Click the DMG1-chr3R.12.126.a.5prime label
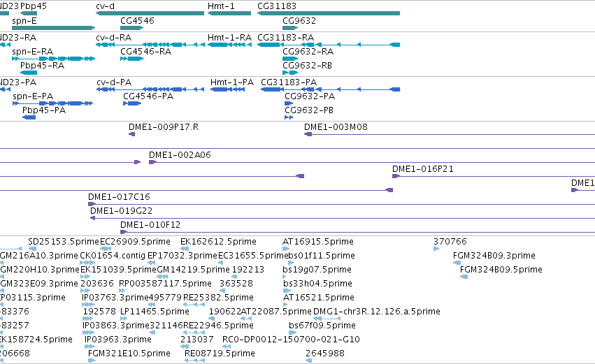Image resolution: width=595 pixels, height=364 pixels. pos(377,312)
